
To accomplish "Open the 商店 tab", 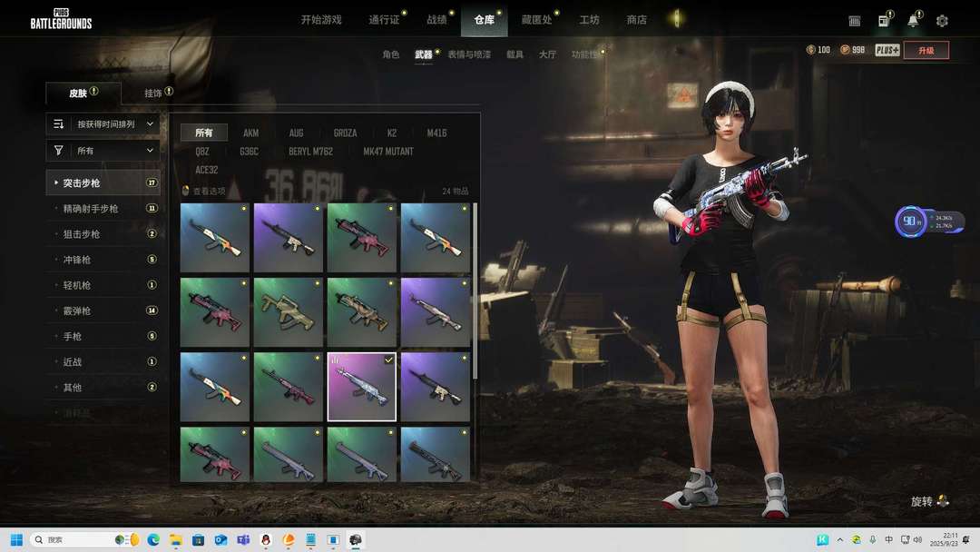I will coord(636,19).
